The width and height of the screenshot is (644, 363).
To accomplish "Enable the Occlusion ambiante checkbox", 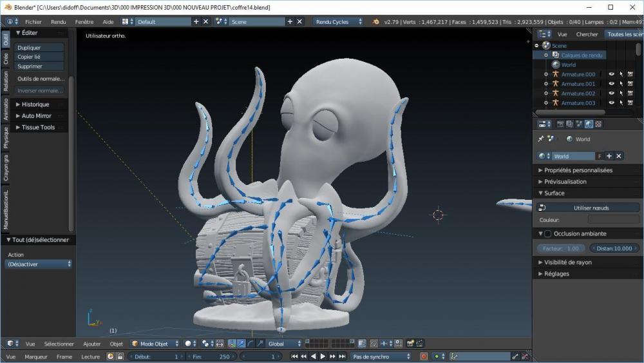I will 547,233.
